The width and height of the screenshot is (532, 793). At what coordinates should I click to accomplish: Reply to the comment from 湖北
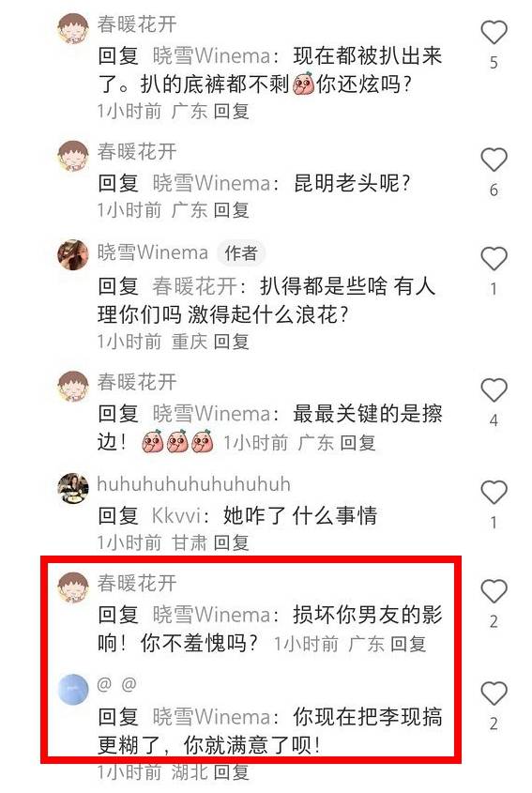click(x=231, y=772)
